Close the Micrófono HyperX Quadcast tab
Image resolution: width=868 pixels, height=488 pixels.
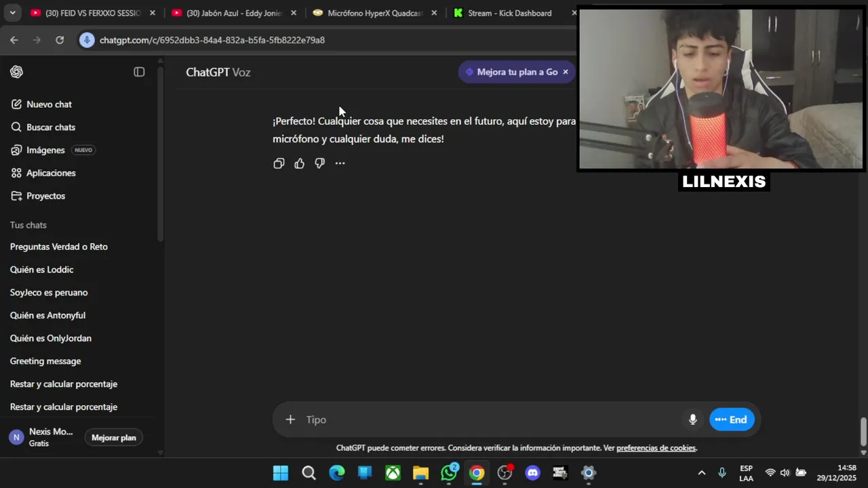(x=434, y=13)
